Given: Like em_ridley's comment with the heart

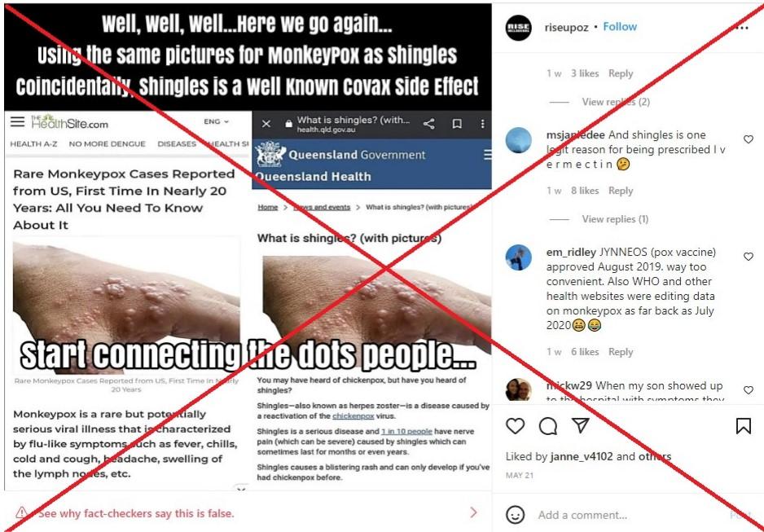Looking at the screenshot, I should pyautogui.click(x=749, y=257).
